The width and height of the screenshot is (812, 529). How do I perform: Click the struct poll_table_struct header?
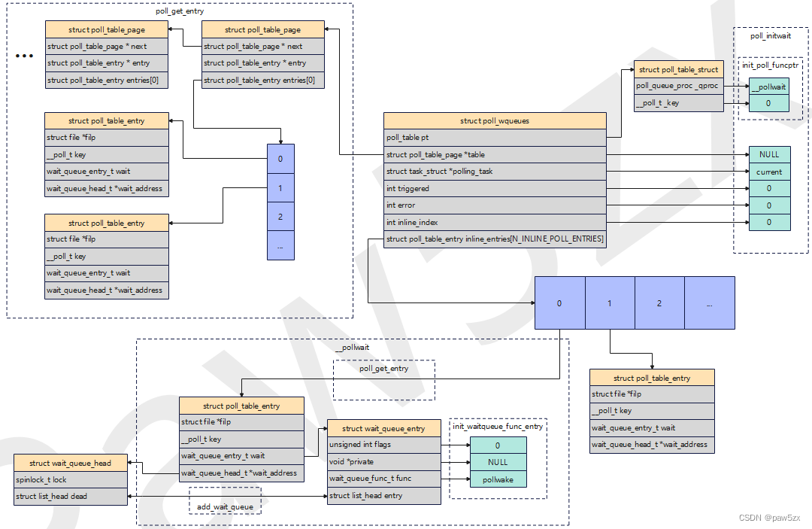[x=678, y=69]
